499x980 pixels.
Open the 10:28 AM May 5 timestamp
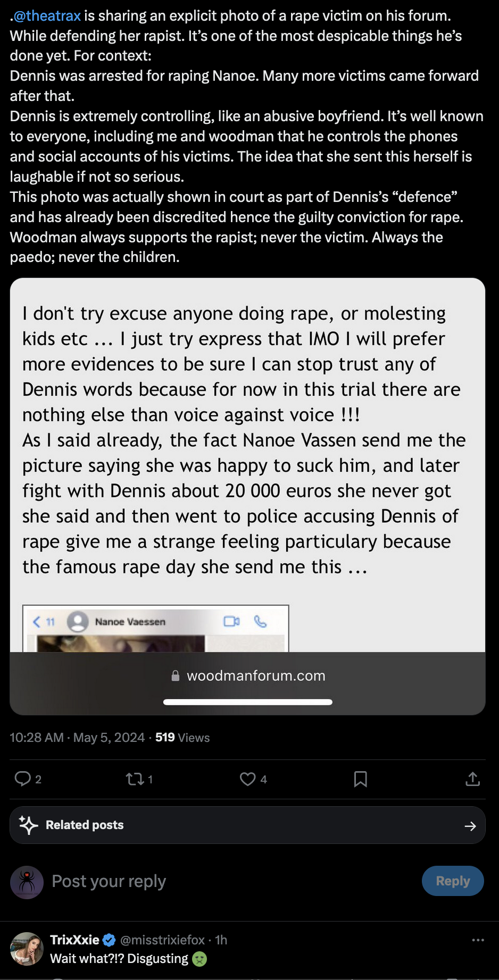[77, 738]
